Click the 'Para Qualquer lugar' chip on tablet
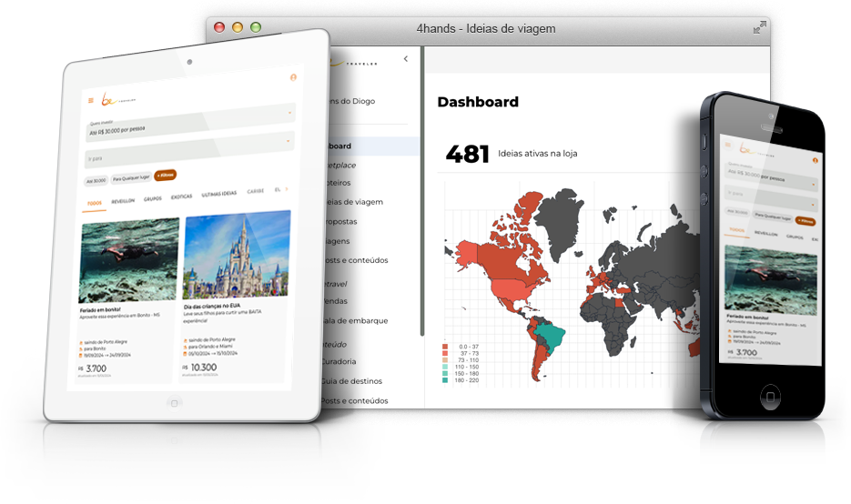The width and height of the screenshot is (851, 504). [131, 177]
